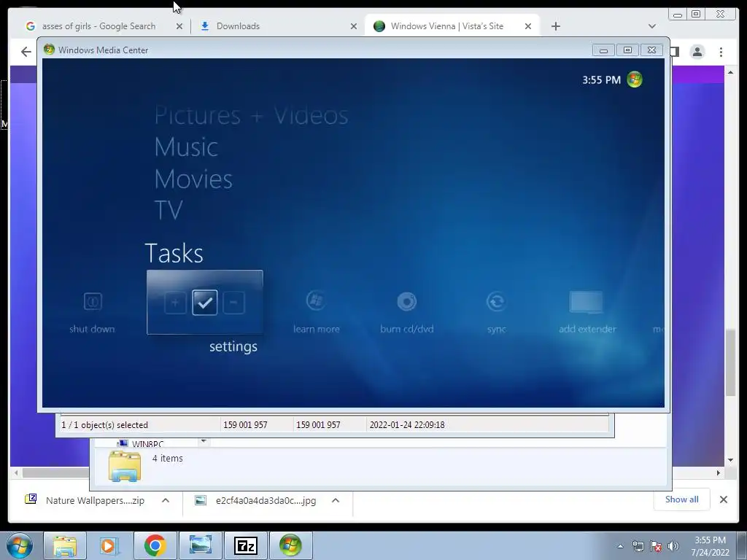Switch to Chrome on the taskbar
This screenshot has height=560, width=747.
click(155, 545)
